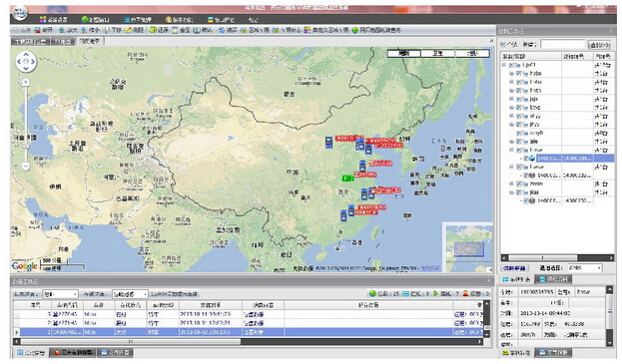This screenshot has height=364, width=622.
Task: Collapse the root tree node at top
Action: [504, 65]
